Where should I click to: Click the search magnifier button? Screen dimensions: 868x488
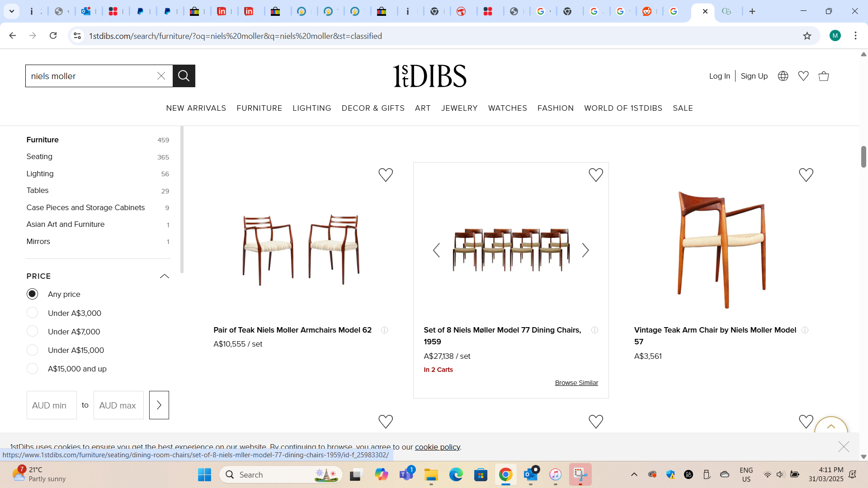(x=184, y=76)
